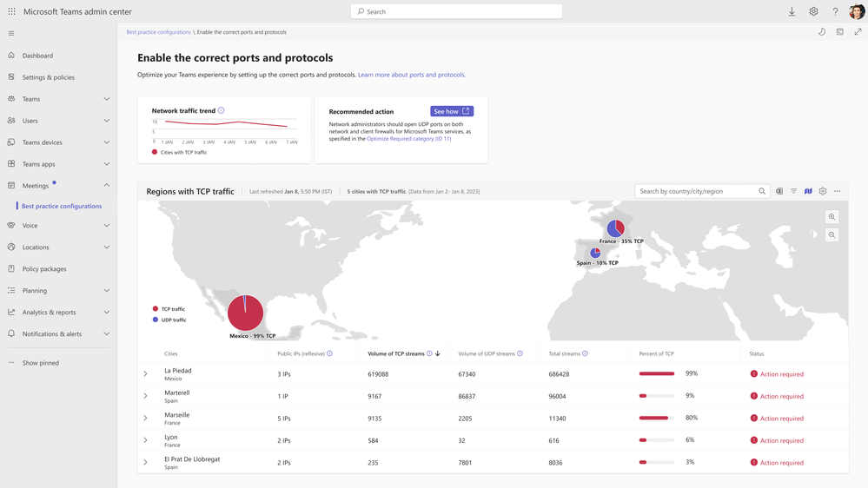Click UDP traffic blue legend swatch
868x488 pixels.
pyautogui.click(x=155, y=320)
